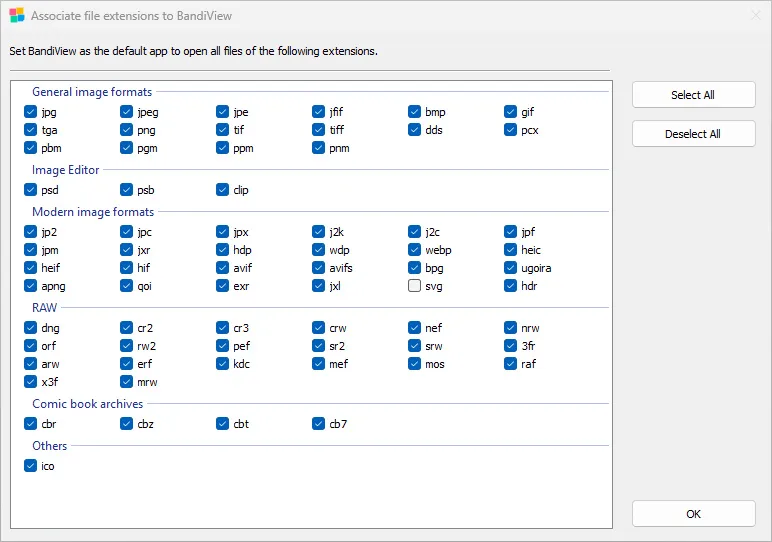Click the 'RAW' group heading
772x542 pixels.
[x=44, y=308]
